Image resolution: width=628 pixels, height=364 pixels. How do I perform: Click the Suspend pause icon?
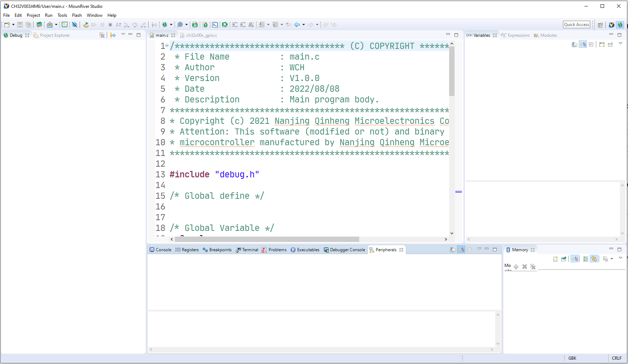click(102, 25)
